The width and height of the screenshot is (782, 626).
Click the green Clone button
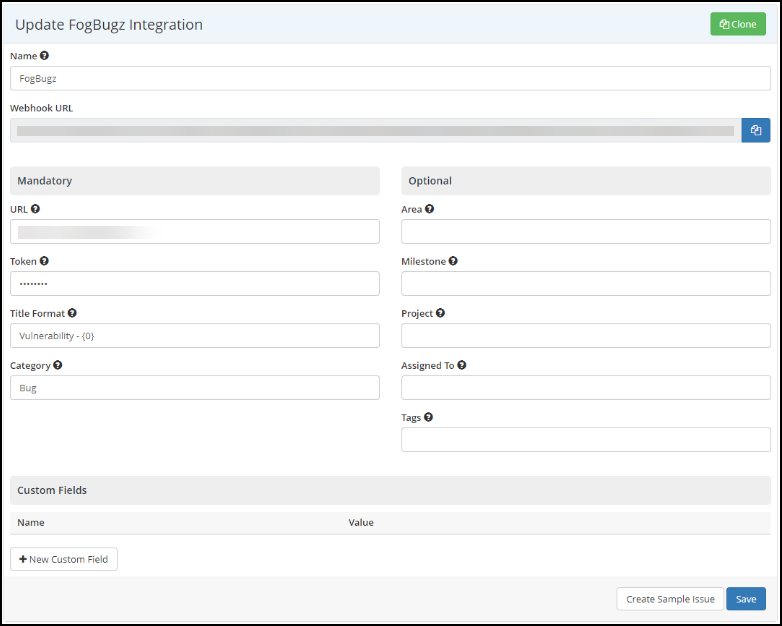[x=737, y=24]
